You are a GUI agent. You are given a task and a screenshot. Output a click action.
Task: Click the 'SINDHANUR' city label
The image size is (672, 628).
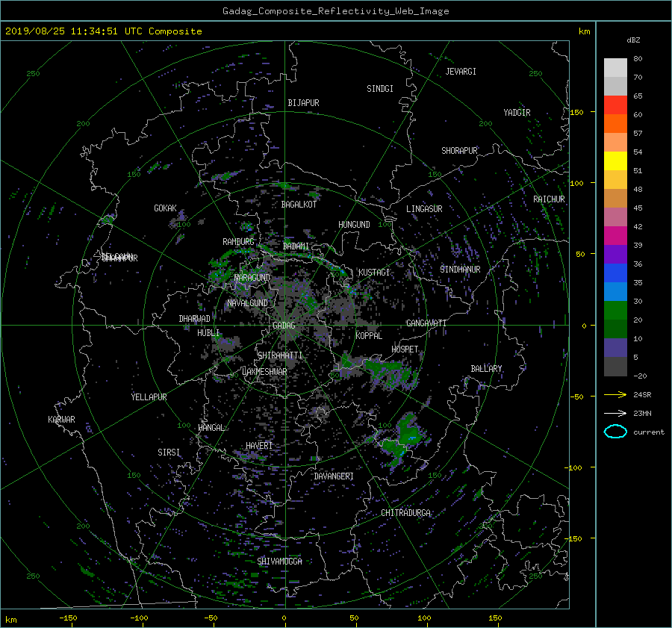[460, 270]
